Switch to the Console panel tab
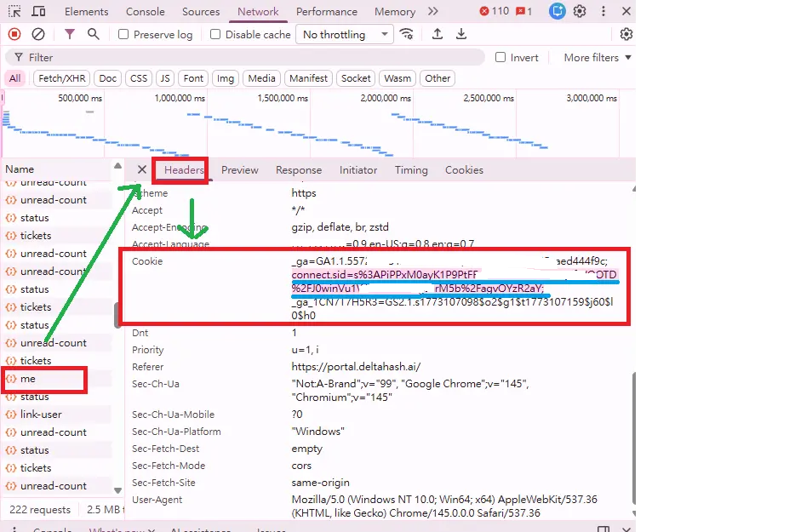795x532 pixels. tap(146, 12)
